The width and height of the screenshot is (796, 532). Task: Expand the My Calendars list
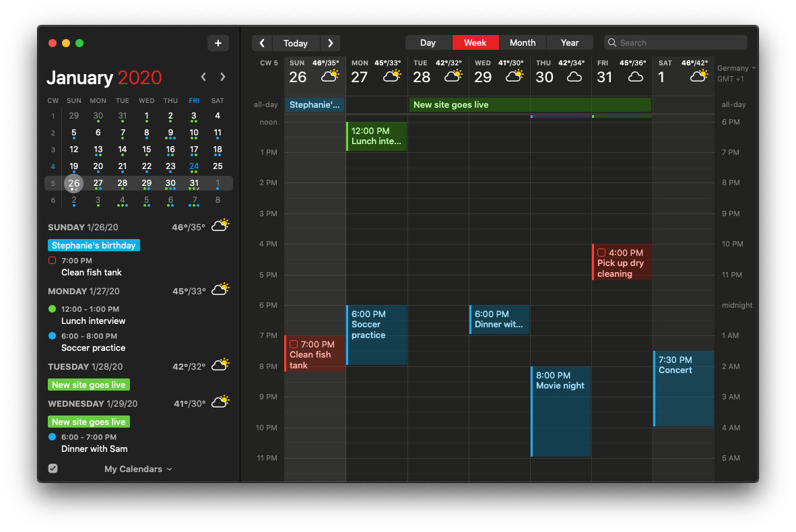coord(169,469)
